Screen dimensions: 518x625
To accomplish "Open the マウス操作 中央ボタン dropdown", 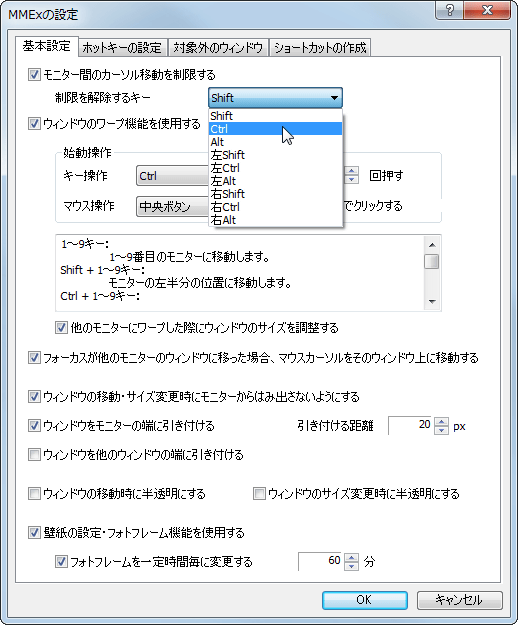I will pos(173,206).
